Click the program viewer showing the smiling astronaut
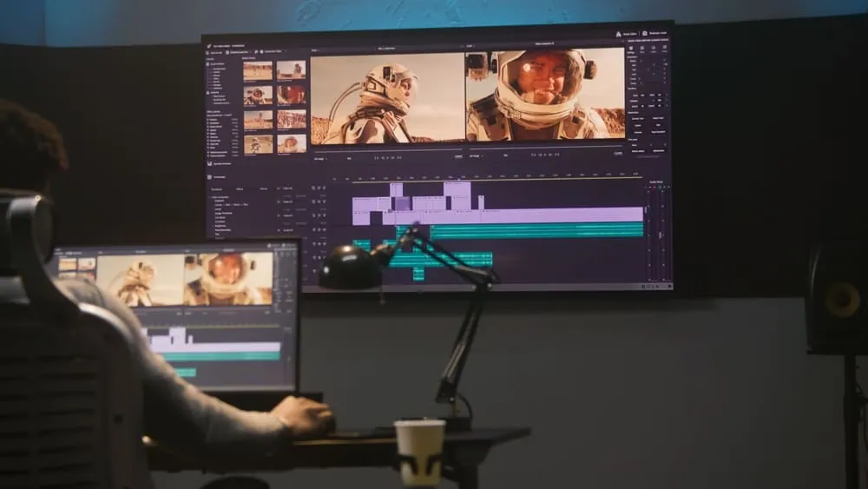 [546, 94]
